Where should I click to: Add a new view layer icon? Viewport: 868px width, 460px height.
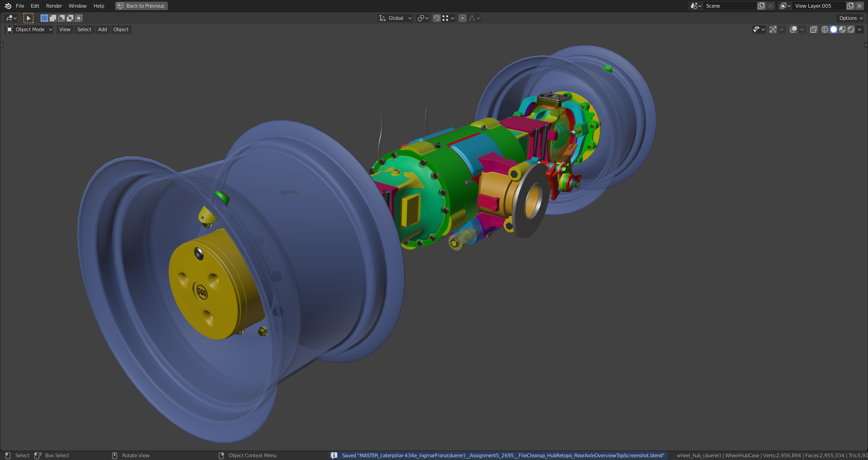850,6
